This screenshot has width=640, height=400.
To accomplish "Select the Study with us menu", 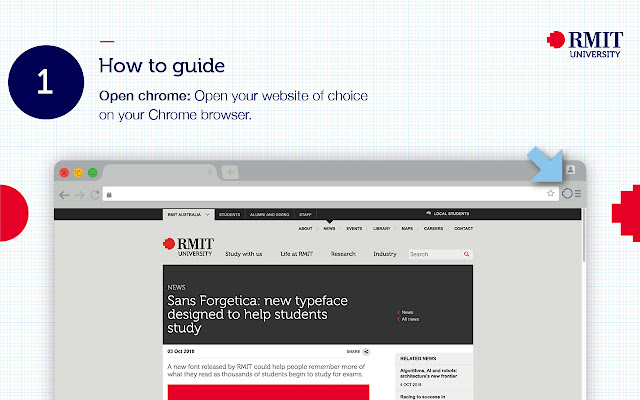I will (244, 254).
